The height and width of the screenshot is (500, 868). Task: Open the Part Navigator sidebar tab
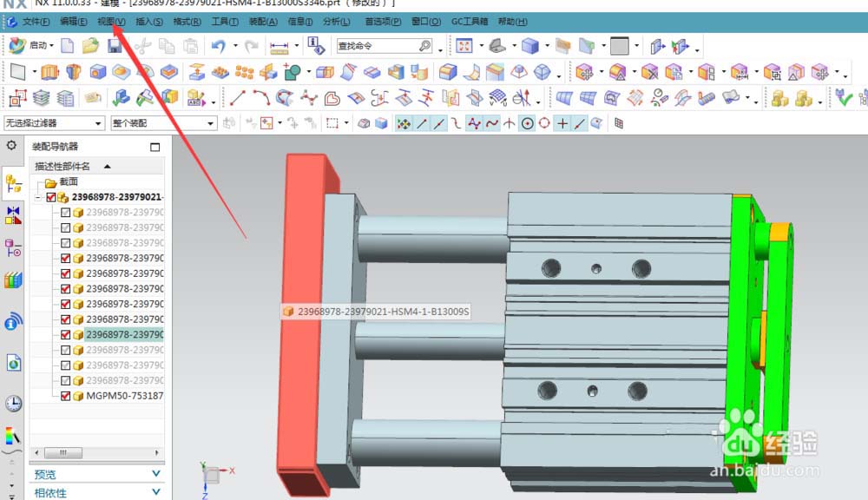pos(13,248)
